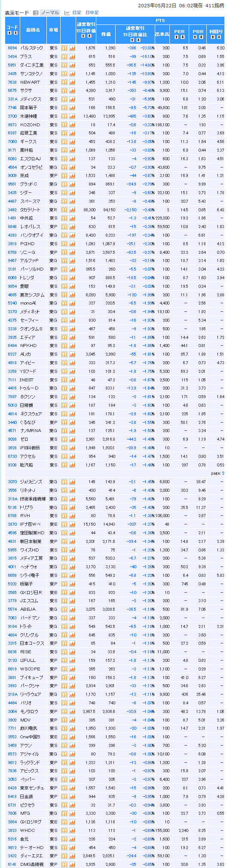Go to page 2 link
The image size is (227, 868).
[223, 473]
